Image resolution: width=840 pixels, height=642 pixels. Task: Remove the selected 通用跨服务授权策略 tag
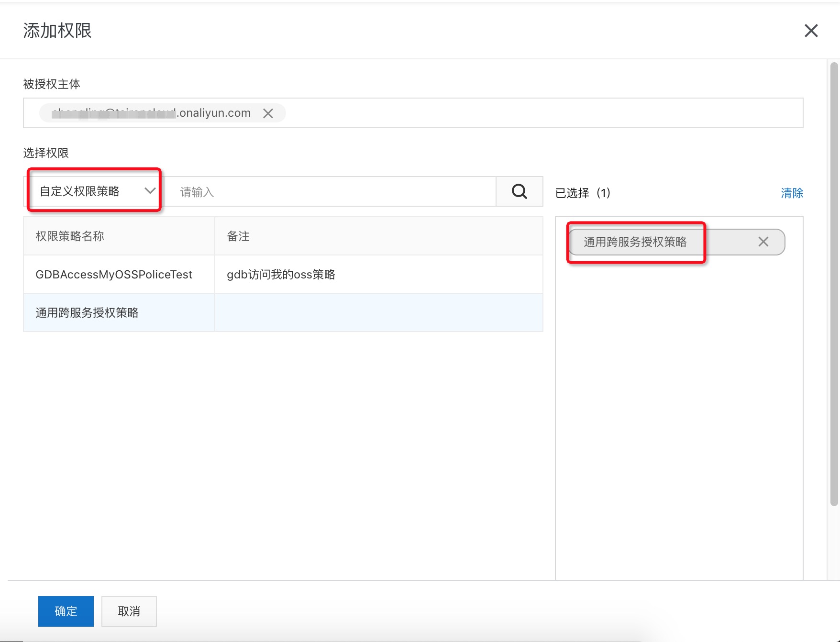763,242
